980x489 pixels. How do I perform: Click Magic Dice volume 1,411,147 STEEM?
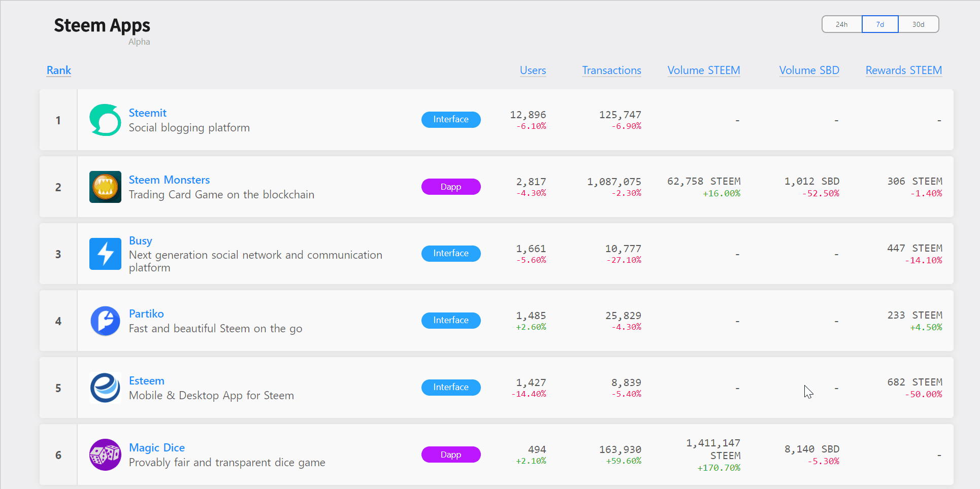(x=713, y=449)
